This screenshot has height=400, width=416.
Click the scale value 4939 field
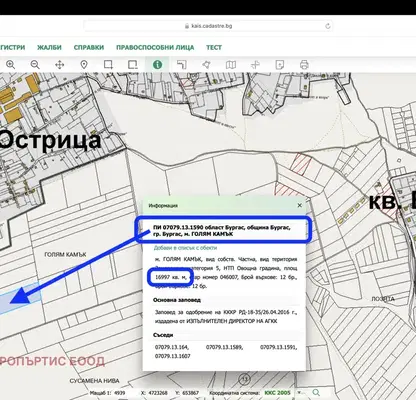[119, 393]
